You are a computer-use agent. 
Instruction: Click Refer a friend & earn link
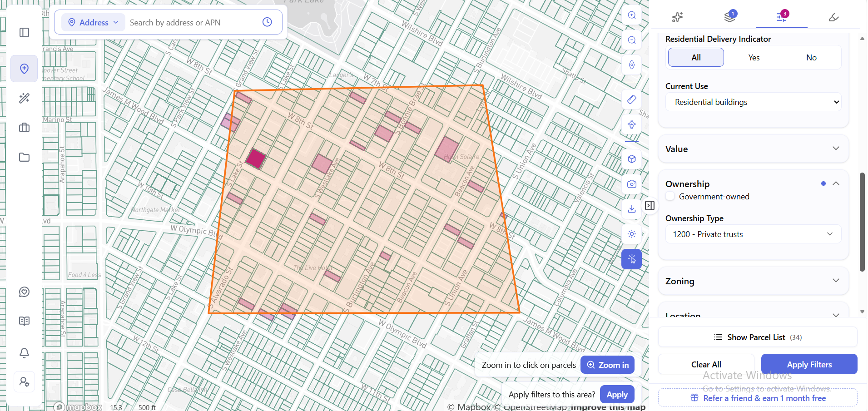point(758,398)
